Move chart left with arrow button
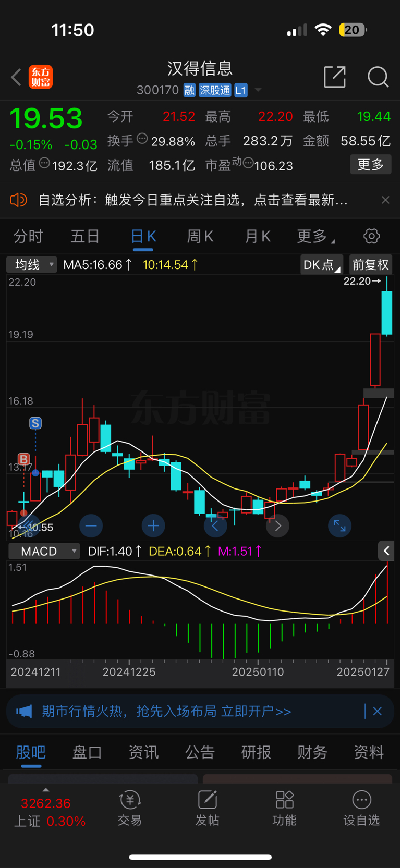Screen dimensions: 401x868 [x=215, y=525]
